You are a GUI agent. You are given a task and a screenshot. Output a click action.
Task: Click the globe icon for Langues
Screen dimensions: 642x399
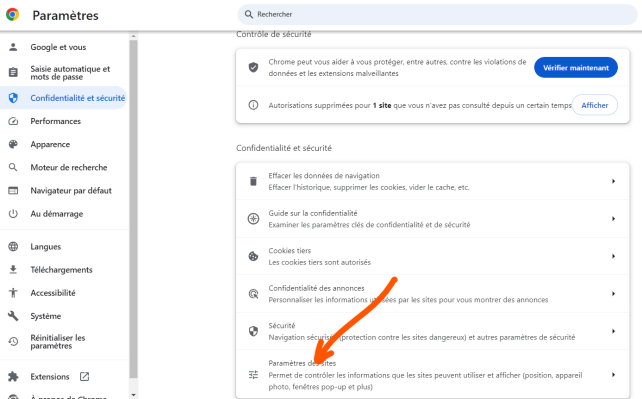(13, 246)
